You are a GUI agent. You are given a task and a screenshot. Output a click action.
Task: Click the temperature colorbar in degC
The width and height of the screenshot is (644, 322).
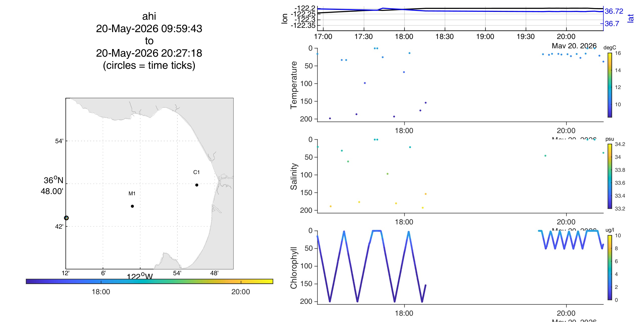point(610,85)
